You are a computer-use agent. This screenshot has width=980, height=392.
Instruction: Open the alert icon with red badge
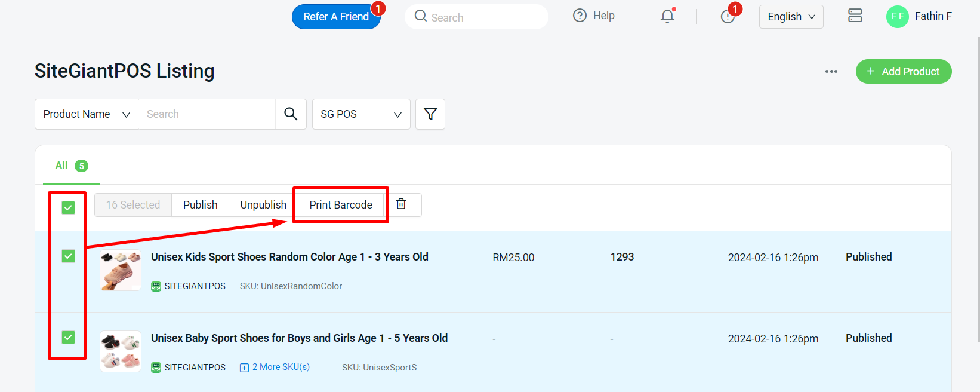[728, 16]
